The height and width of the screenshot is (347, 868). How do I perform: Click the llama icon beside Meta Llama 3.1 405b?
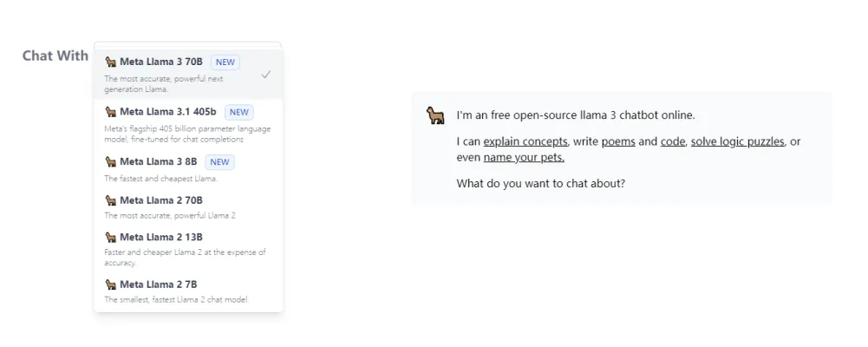[x=110, y=112]
